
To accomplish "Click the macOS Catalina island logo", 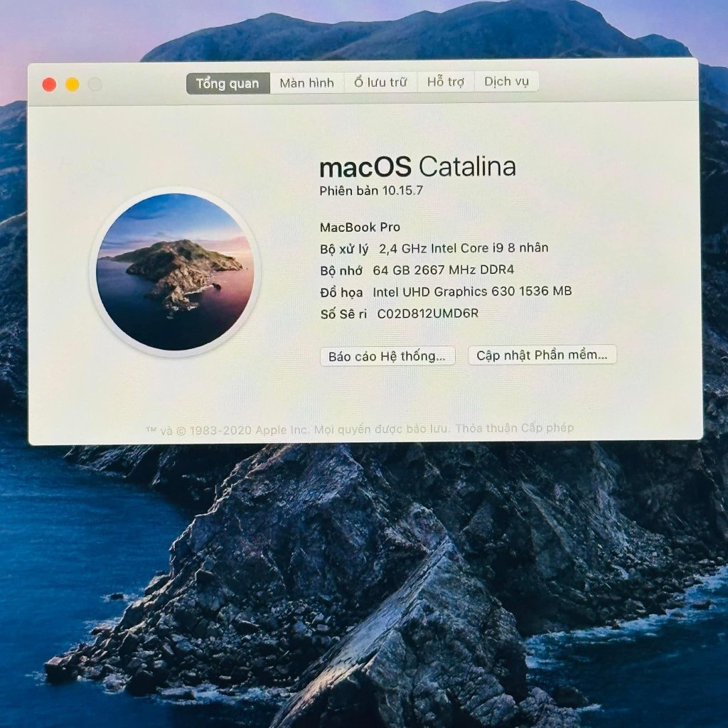I will [x=175, y=272].
